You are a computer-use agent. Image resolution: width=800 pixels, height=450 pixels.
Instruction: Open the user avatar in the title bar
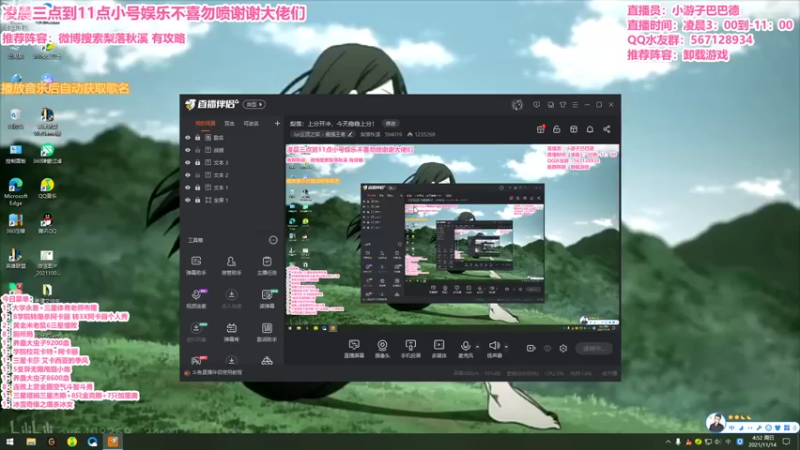(517, 105)
